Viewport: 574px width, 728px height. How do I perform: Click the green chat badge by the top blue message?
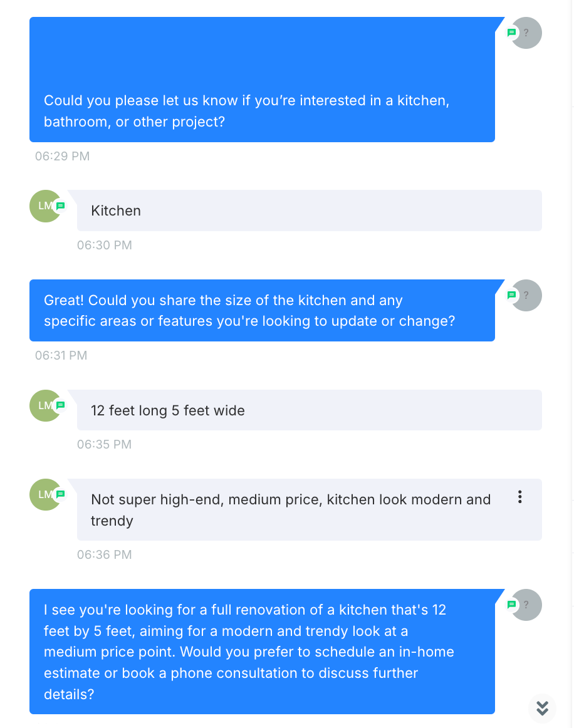[x=511, y=33]
